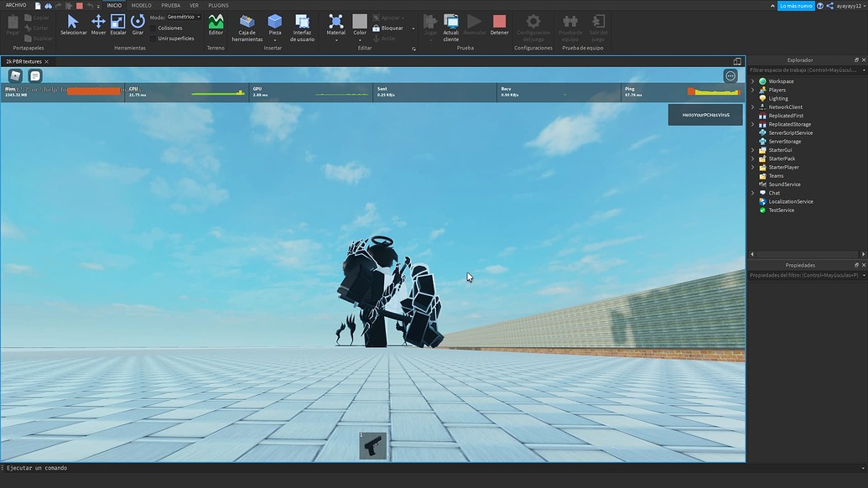The height and width of the screenshot is (488, 868).
Task: Close the 2k PBR textures tab
Action: pos(46,62)
